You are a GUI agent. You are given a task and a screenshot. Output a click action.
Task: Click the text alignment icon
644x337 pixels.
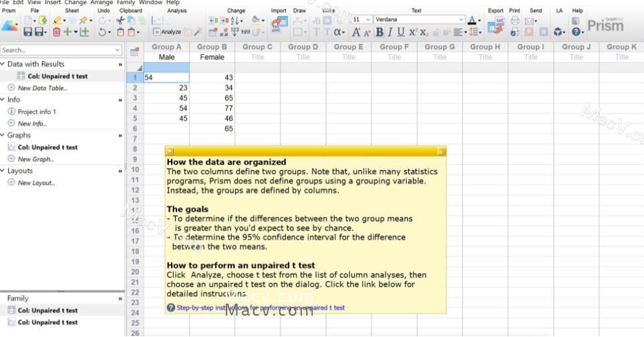point(458,31)
